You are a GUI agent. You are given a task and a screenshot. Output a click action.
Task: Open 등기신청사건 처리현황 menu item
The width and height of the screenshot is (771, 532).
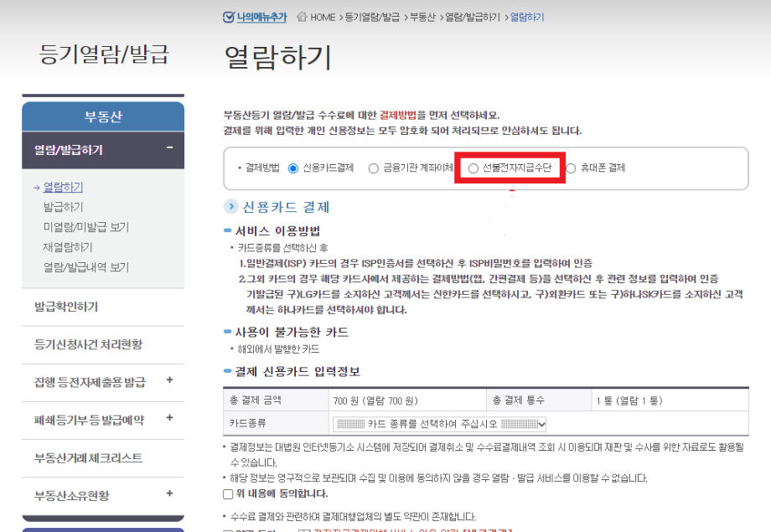(103, 344)
